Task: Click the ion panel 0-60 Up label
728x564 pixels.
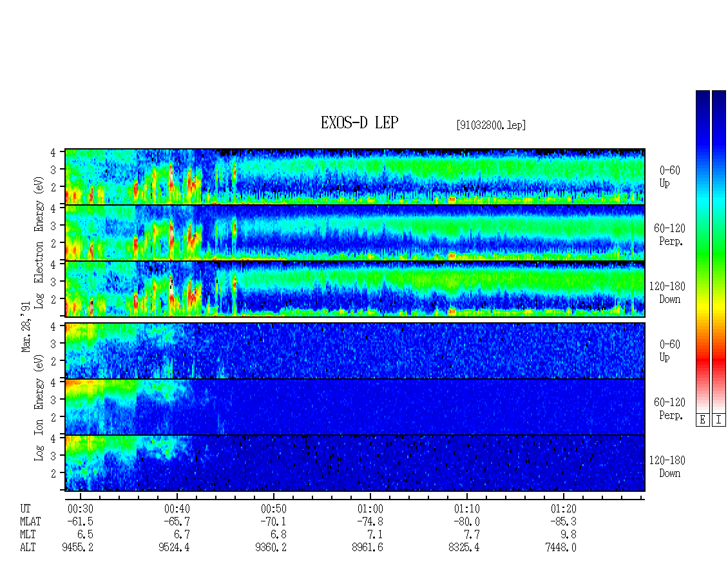Action: [x=669, y=351]
